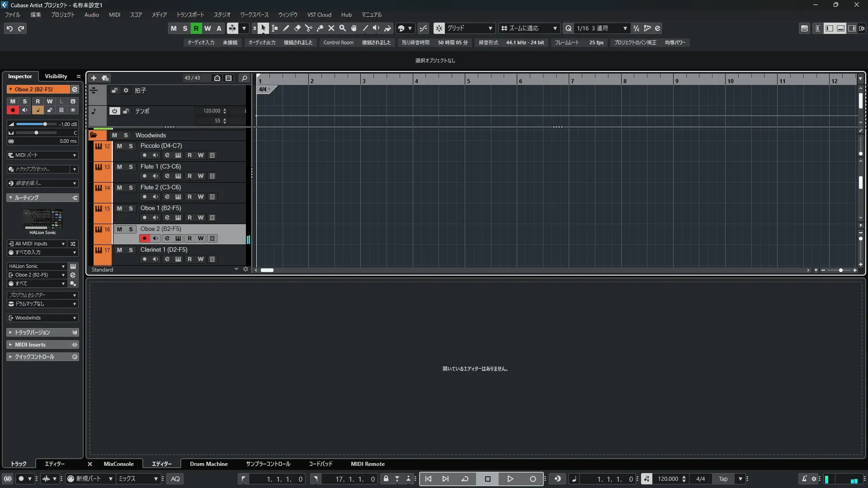Solo the Flute 1 (C3-C6) track

point(131,167)
